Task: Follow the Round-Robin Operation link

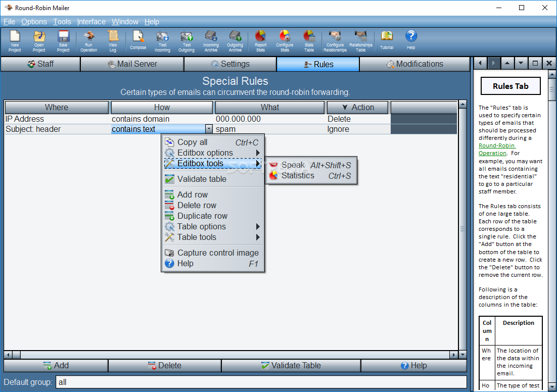Action: 497,149
